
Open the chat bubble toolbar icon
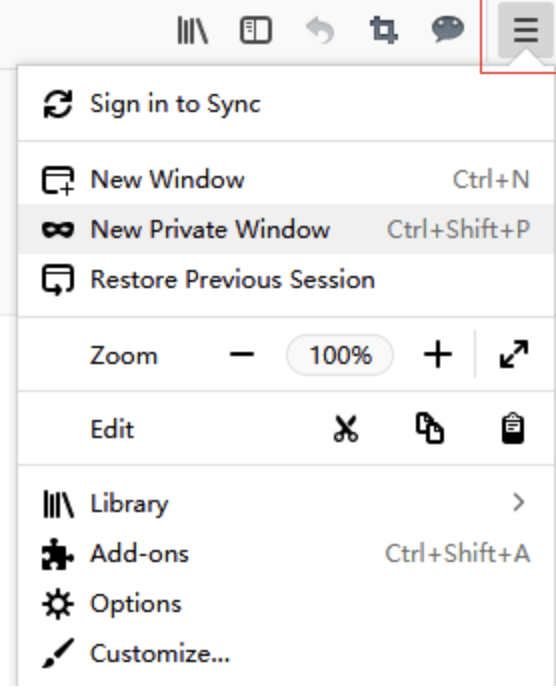pos(448,30)
